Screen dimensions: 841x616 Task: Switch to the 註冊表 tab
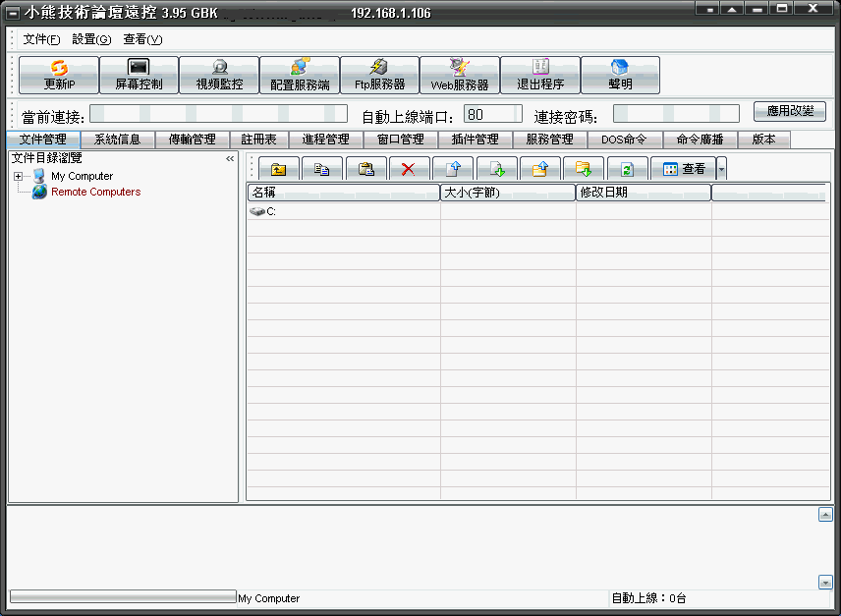258,140
